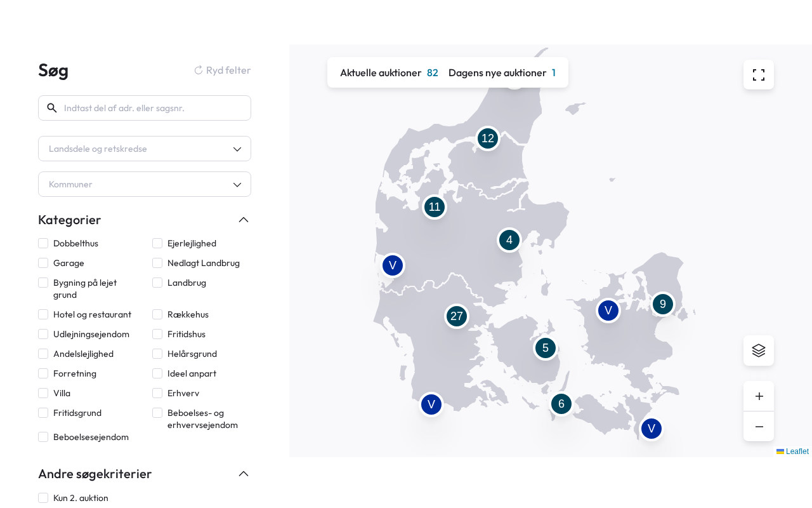812x508 pixels.
Task: Collapse the Kategorier section
Action: (243, 220)
